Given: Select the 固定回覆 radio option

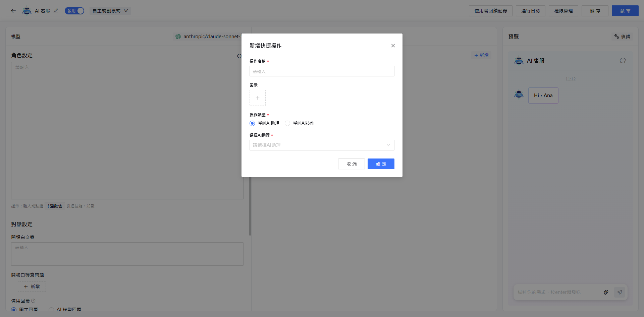Looking at the screenshot, I should [14, 310].
